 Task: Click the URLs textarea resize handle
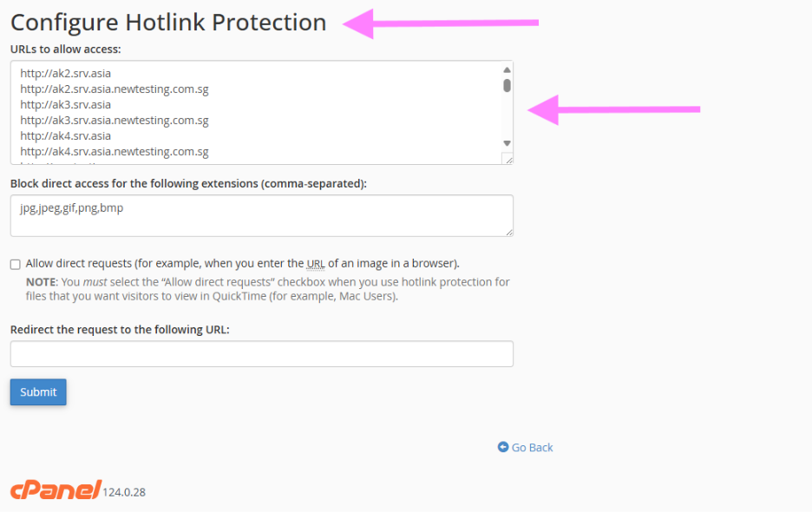pyautogui.click(x=508, y=159)
